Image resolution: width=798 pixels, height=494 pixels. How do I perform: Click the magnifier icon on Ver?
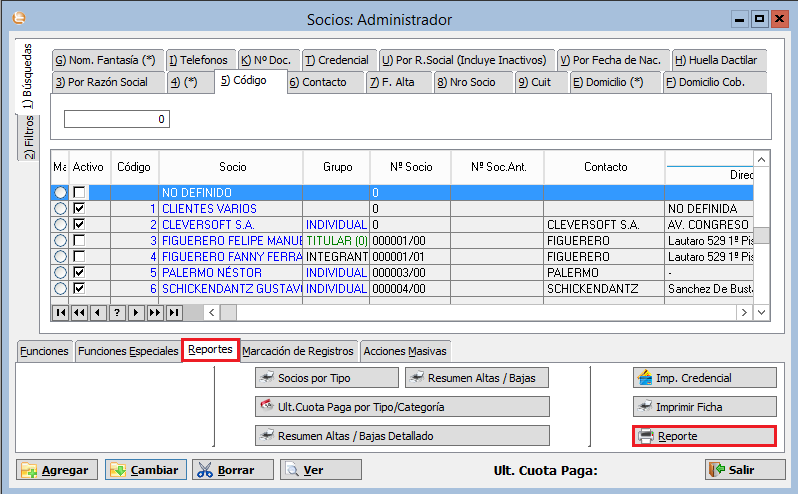click(x=293, y=470)
